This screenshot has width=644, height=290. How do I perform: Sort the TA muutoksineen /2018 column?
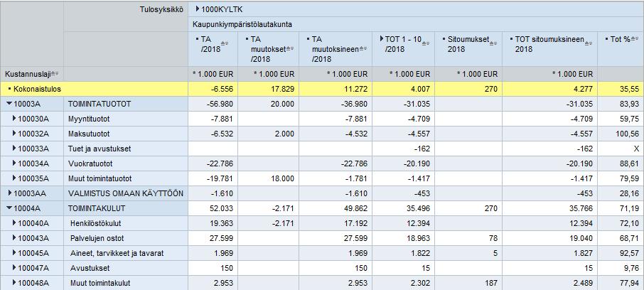pos(363,49)
